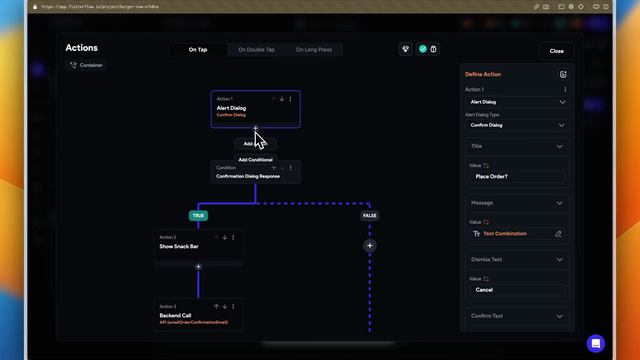
Task: Collapse the Title section chevron
Action: (x=560, y=147)
